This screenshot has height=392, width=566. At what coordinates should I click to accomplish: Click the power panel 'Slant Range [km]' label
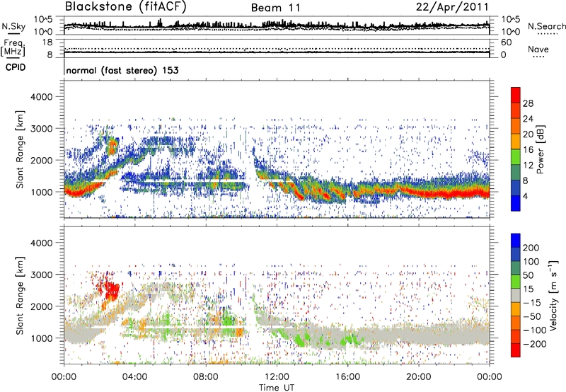(x=20, y=150)
